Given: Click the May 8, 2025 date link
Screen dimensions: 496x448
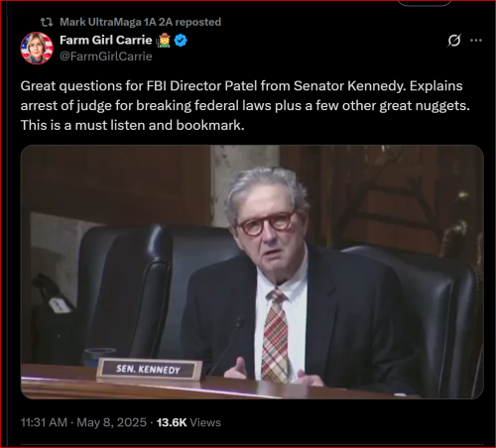Looking at the screenshot, I should pos(111,422).
